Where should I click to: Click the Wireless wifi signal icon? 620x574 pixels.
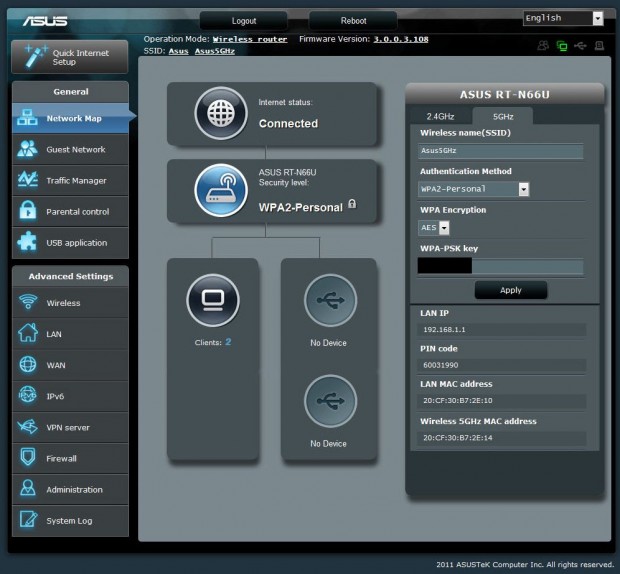pyautogui.click(x=28, y=302)
